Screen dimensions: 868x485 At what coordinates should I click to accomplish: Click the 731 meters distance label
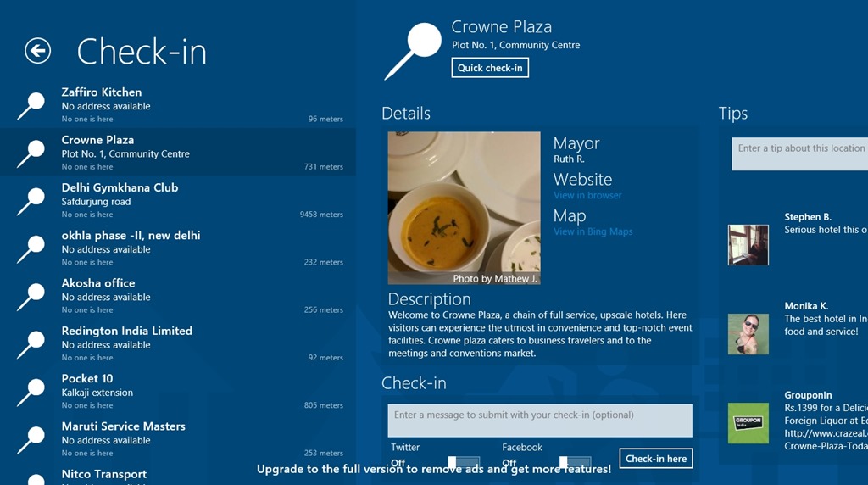323,167
